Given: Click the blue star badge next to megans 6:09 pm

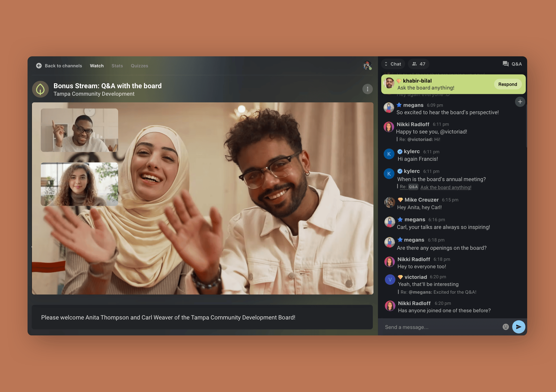Looking at the screenshot, I should pos(399,105).
